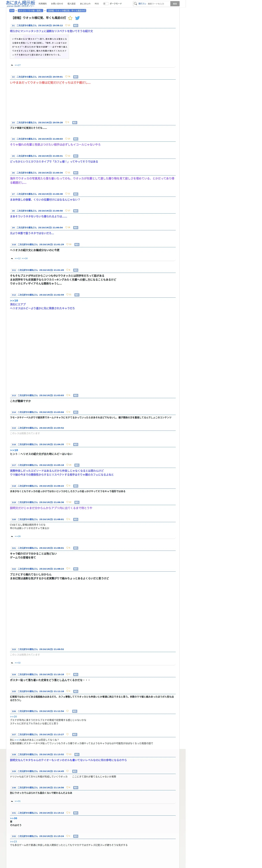The height and width of the screenshot is (868, 262).
Task: Open the 利用規約 page
Action: (43, 4)
